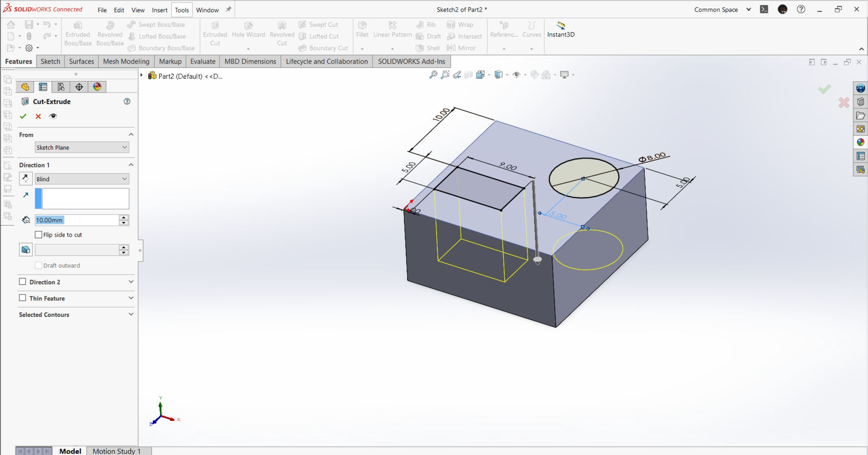Click the Zoom to Fit magnifier icon

pos(433,75)
